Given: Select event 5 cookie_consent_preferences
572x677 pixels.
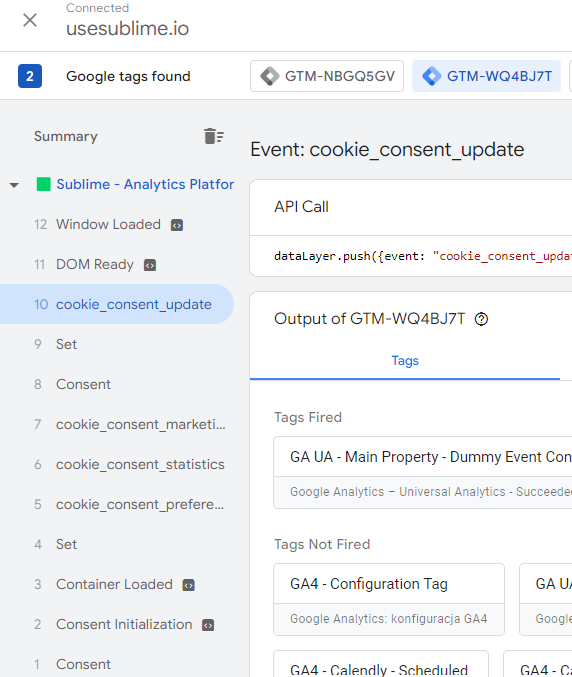Looking at the screenshot, I should (x=117, y=504).
